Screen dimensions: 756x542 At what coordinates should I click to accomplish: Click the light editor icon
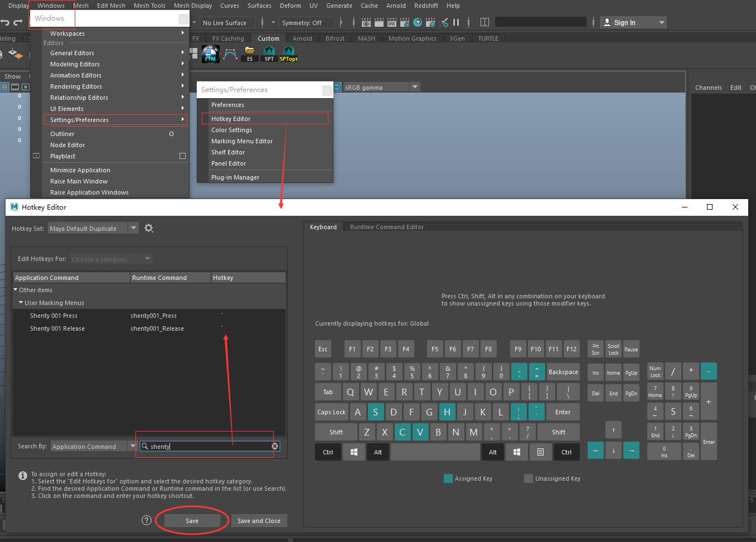pos(443,23)
